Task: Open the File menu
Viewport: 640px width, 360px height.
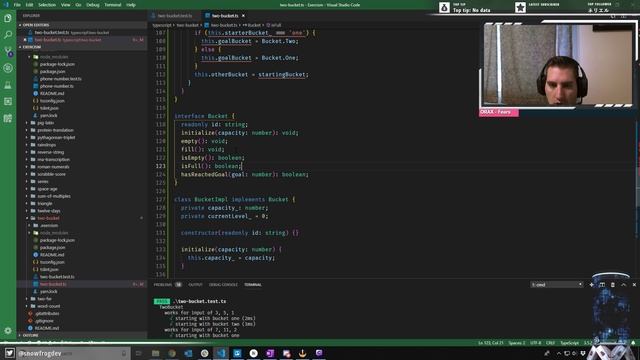Action: (x=17, y=5)
